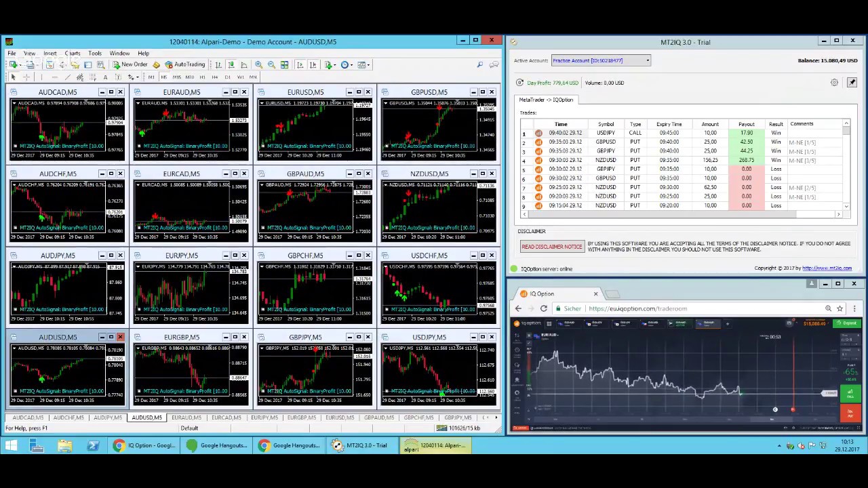Open MT2IQ settings gear
Image resolution: width=868 pixels, height=488 pixels.
point(834,83)
